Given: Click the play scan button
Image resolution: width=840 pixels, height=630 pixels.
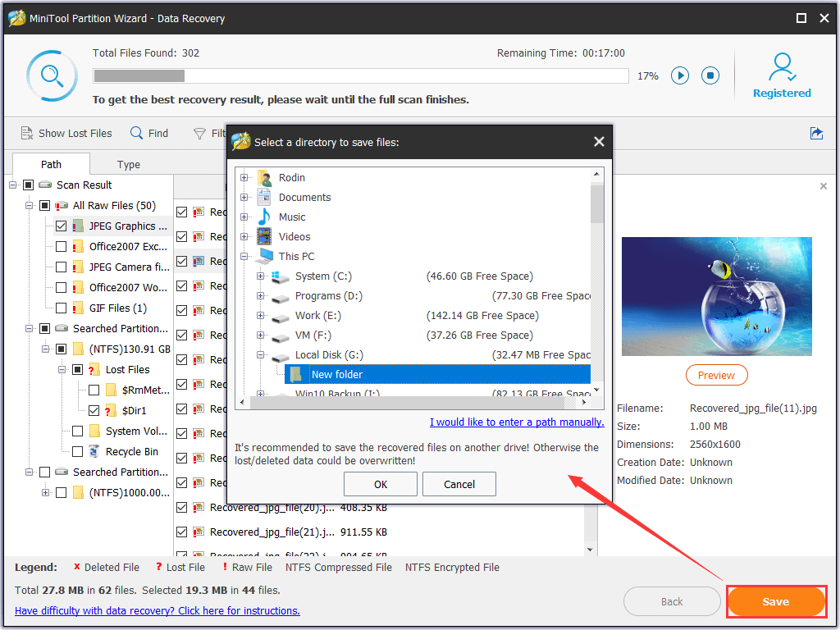Looking at the screenshot, I should (x=680, y=75).
